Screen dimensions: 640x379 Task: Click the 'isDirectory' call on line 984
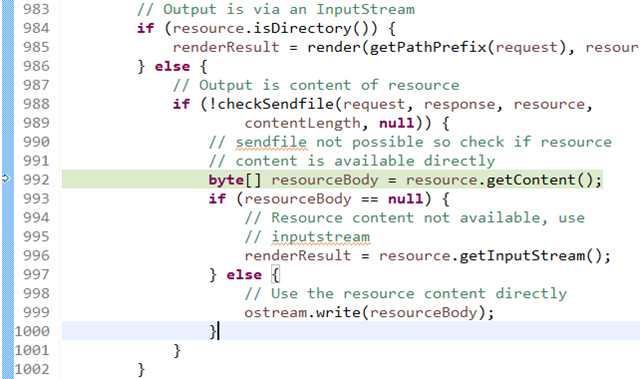pos(302,28)
